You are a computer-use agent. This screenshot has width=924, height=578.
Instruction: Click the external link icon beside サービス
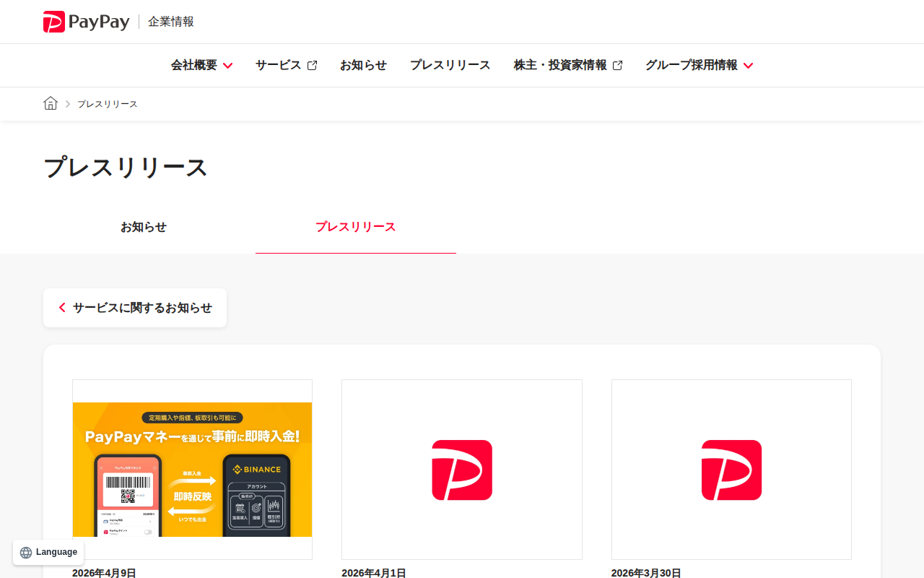(x=312, y=66)
